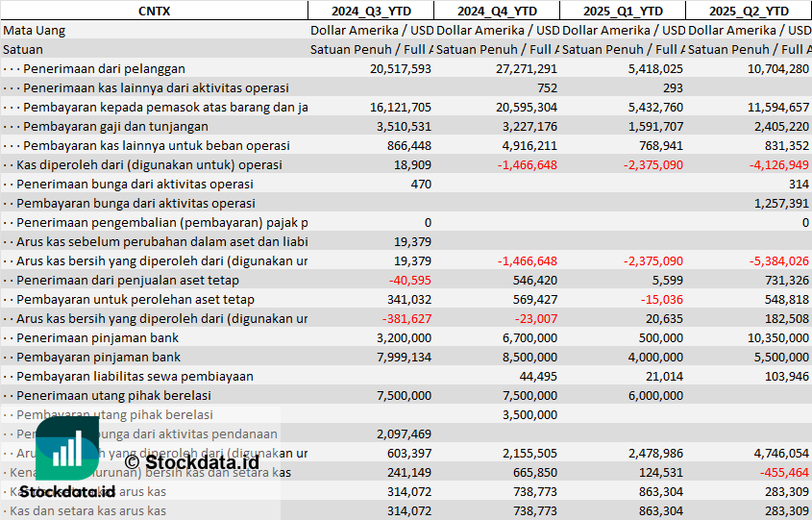Select red value -4,126,949

coord(779,165)
